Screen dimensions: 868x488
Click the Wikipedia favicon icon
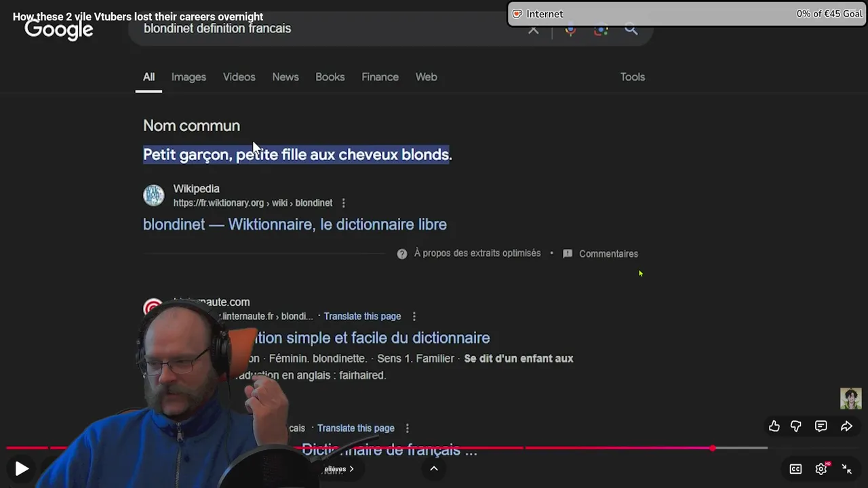point(154,195)
